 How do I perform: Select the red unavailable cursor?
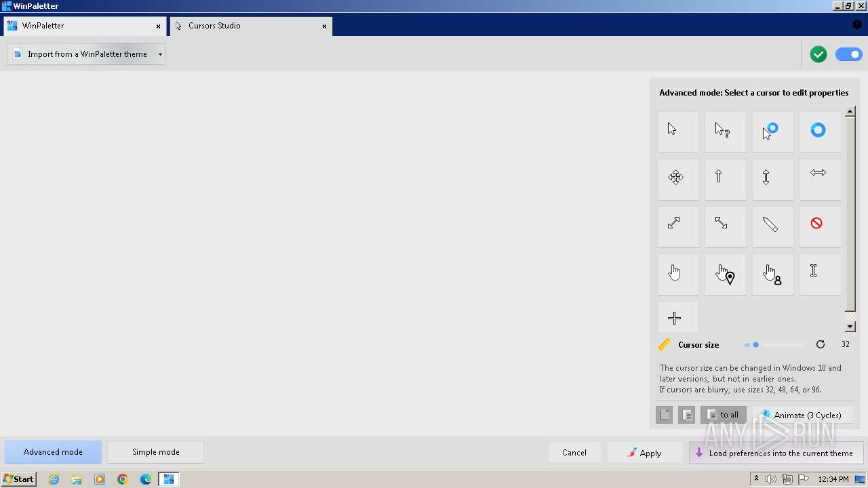820,226
